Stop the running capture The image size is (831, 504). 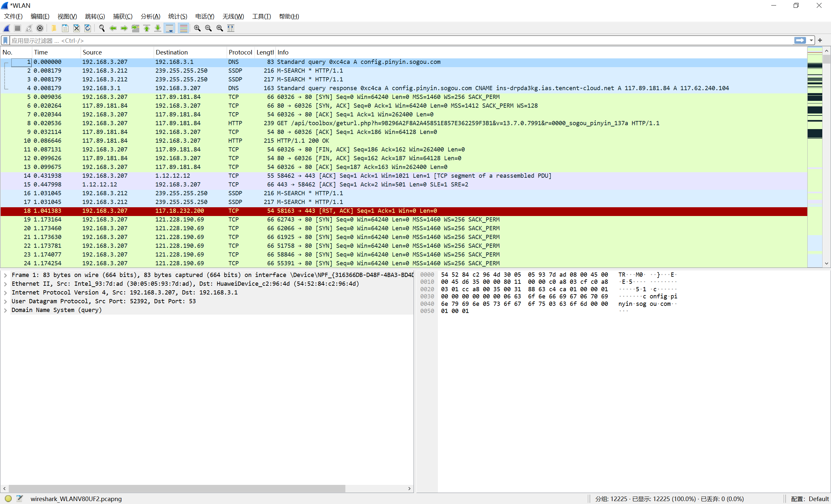coord(18,28)
